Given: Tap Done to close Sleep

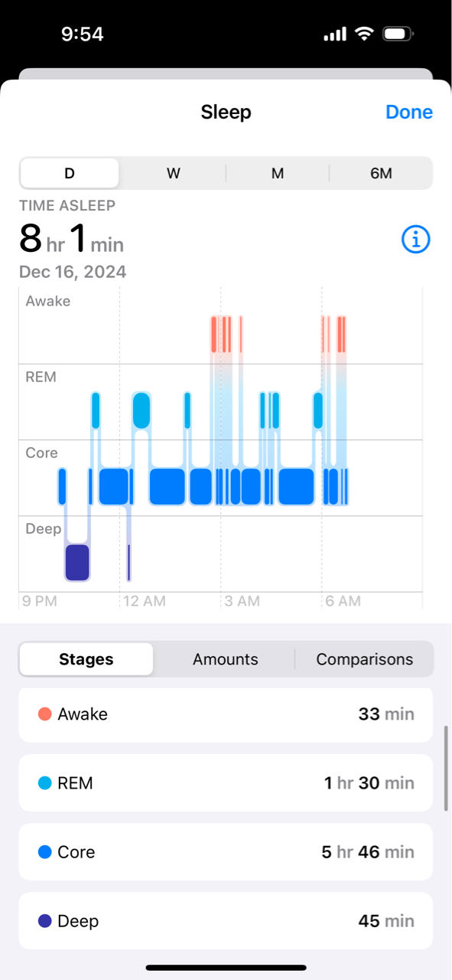Looking at the screenshot, I should tap(409, 112).
